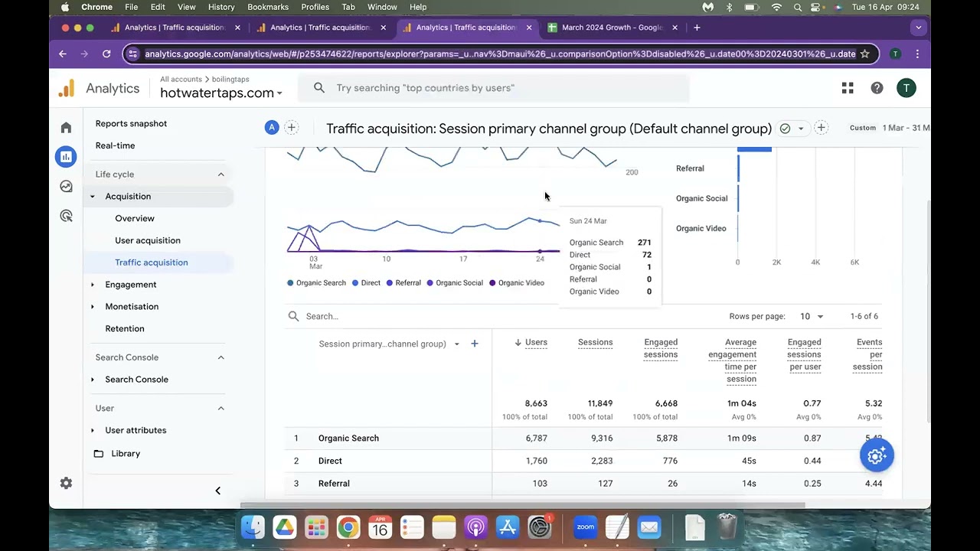Open the Rows per page dropdown
The image size is (980, 551).
(x=811, y=316)
